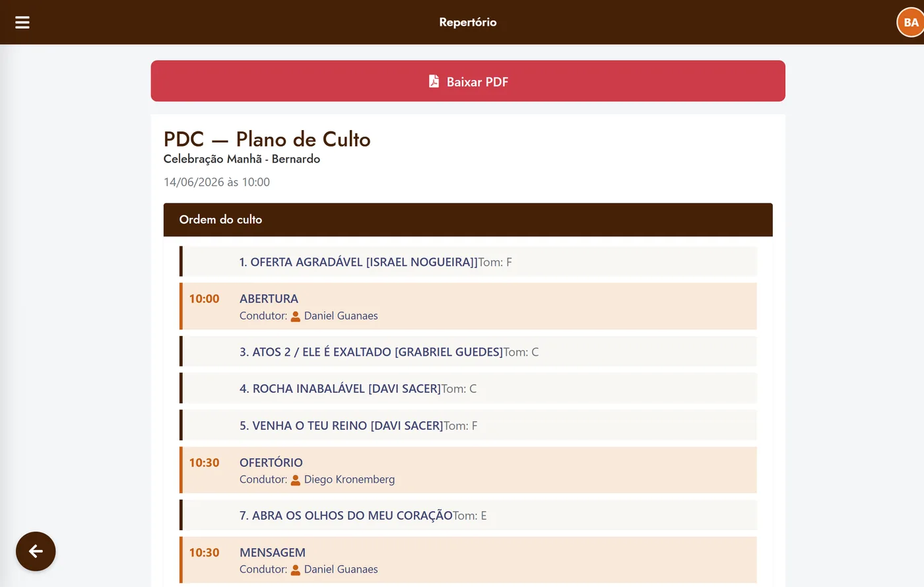Select the OFERTÓRIO item title

click(271, 463)
